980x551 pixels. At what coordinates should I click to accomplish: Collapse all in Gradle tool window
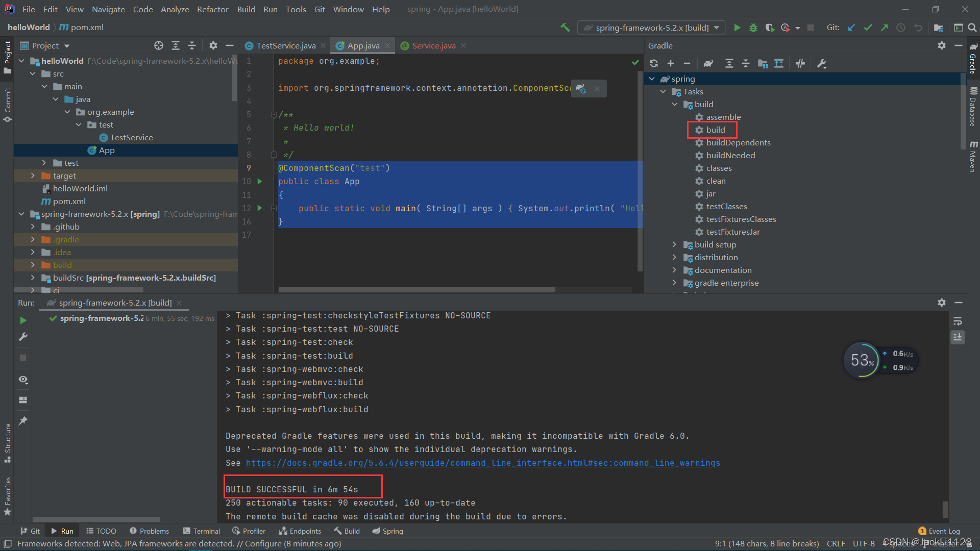click(x=746, y=63)
